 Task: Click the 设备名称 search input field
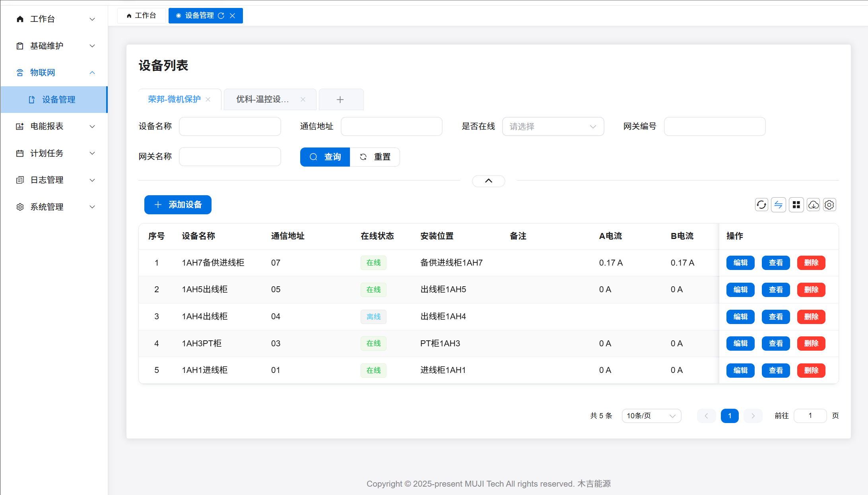click(230, 126)
